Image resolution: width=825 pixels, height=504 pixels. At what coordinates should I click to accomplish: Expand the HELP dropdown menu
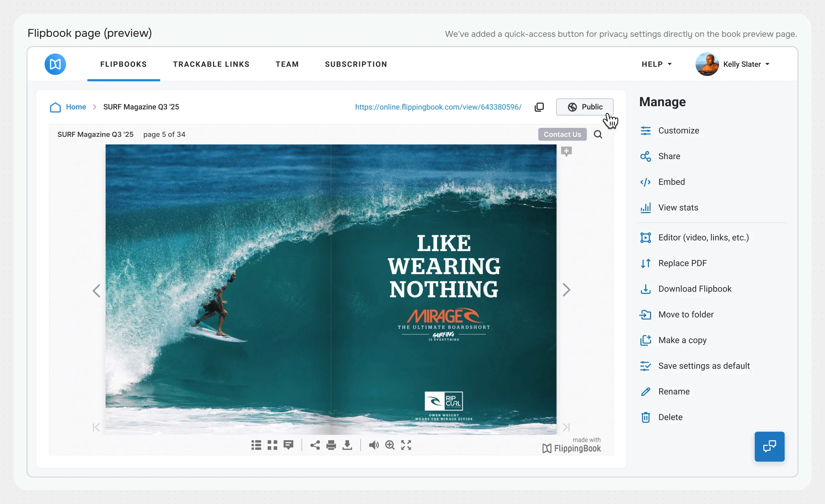click(657, 64)
